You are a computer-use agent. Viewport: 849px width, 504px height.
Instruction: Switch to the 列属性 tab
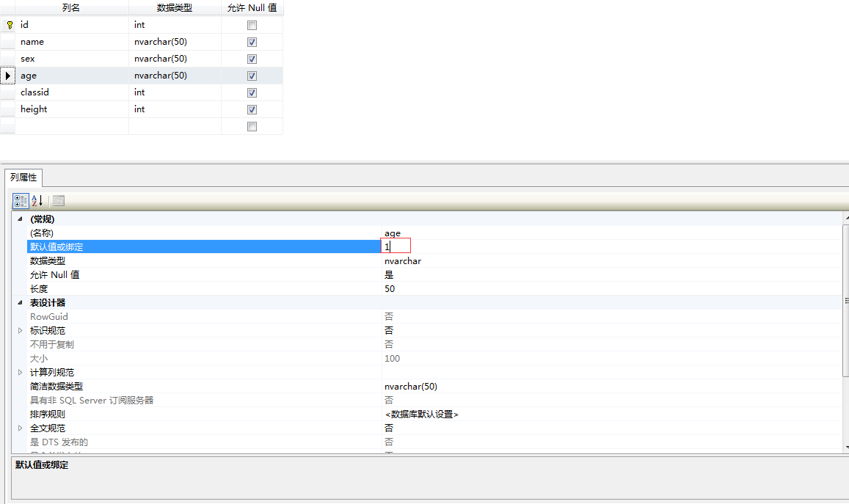tap(23, 177)
